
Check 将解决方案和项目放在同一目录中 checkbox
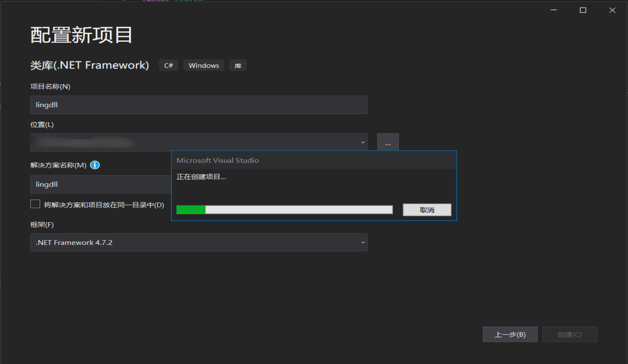(x=35, y=204)
